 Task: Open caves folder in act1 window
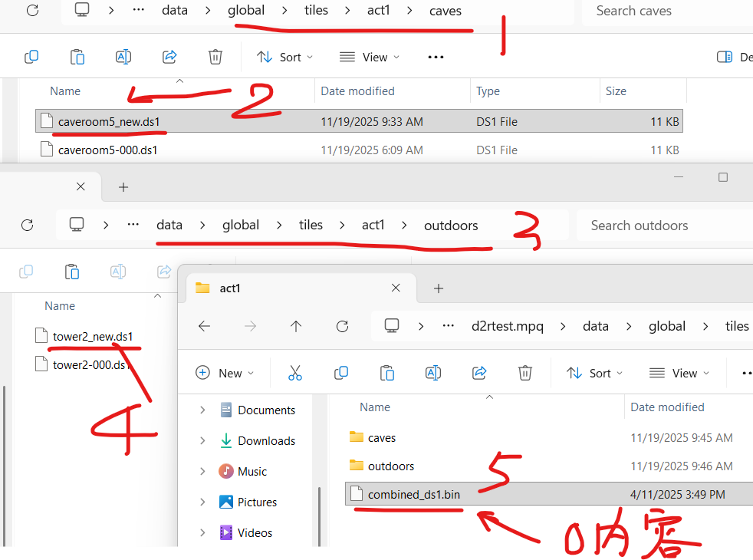382,437
